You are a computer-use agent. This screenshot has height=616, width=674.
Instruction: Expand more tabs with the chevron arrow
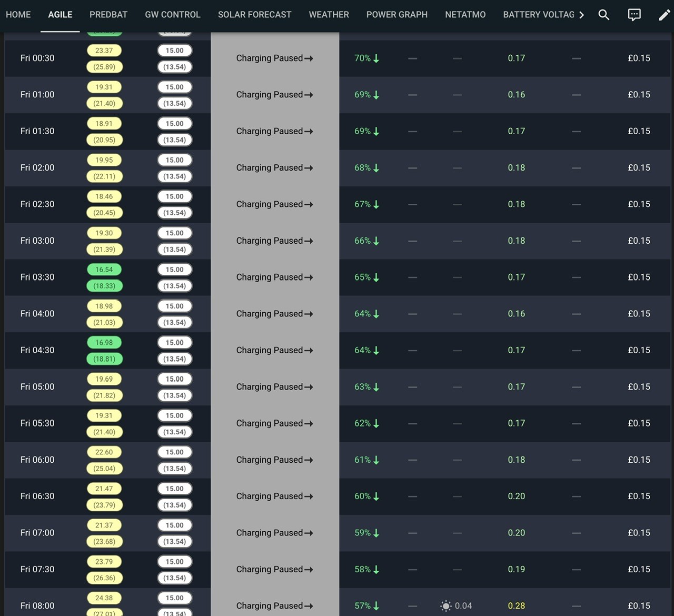[581, 15]
